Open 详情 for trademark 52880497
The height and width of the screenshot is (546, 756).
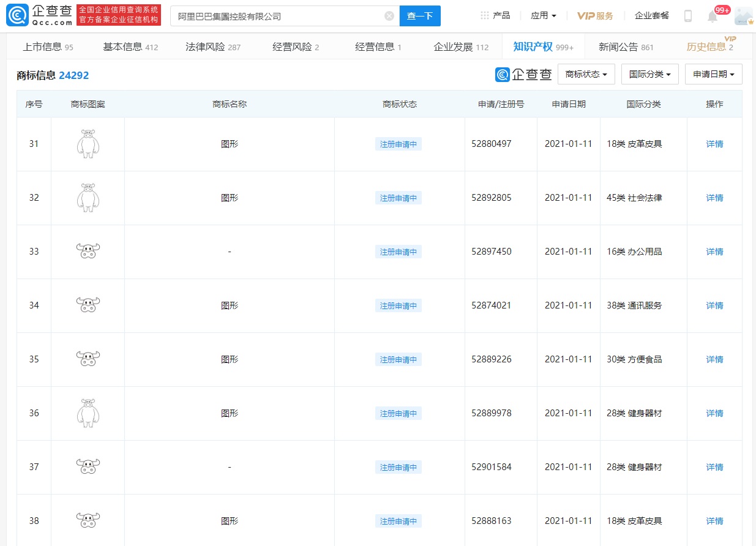(x=714, y=144)
